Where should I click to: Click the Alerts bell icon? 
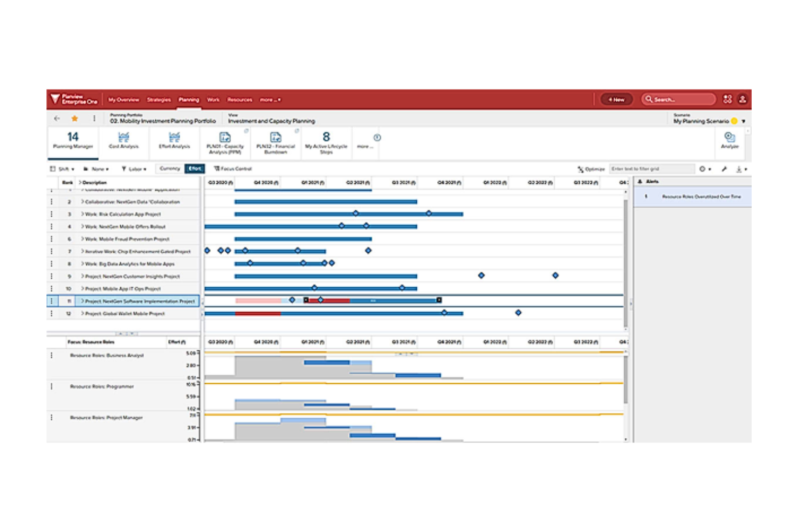pos(640,182)
